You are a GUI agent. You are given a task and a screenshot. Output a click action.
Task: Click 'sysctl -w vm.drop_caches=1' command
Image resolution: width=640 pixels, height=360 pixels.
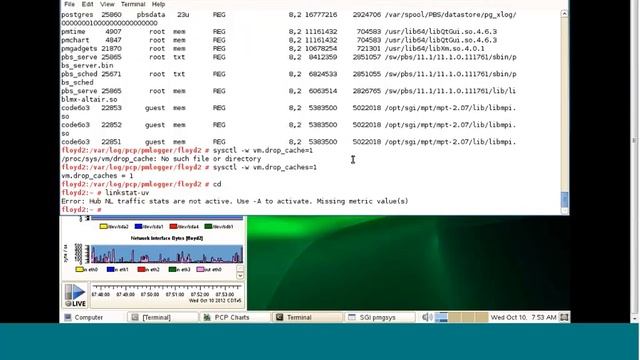coord(264,167)
